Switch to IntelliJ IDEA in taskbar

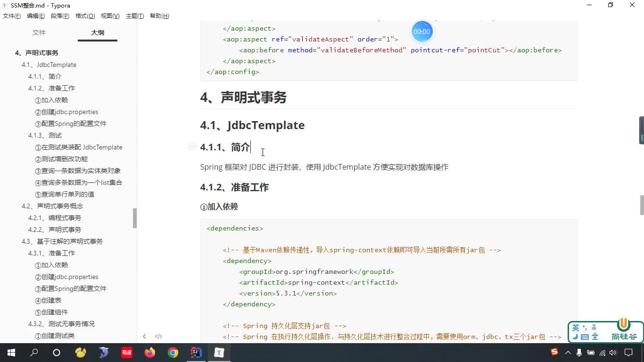196,352
